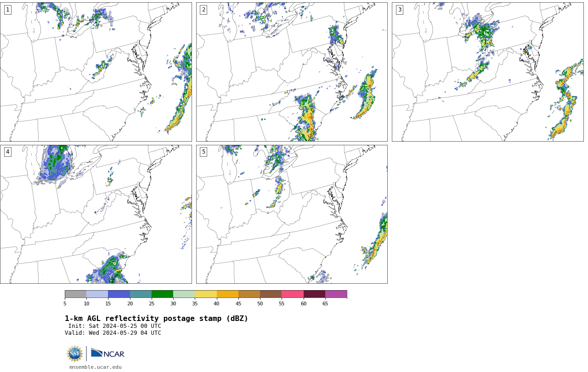The height and width of the screenshot is (372, 588).
Task: Click the NCAR logo
Action: (107, 354)
